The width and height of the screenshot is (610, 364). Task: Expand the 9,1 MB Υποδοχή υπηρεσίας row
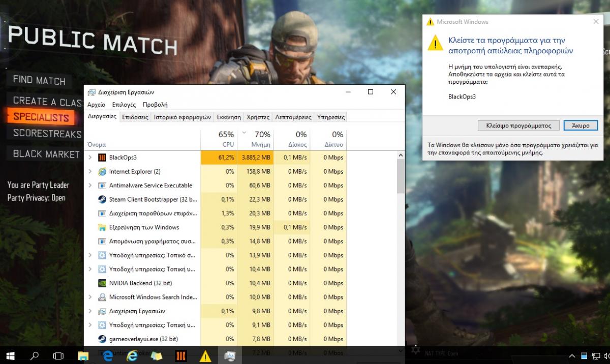[90, 325]
